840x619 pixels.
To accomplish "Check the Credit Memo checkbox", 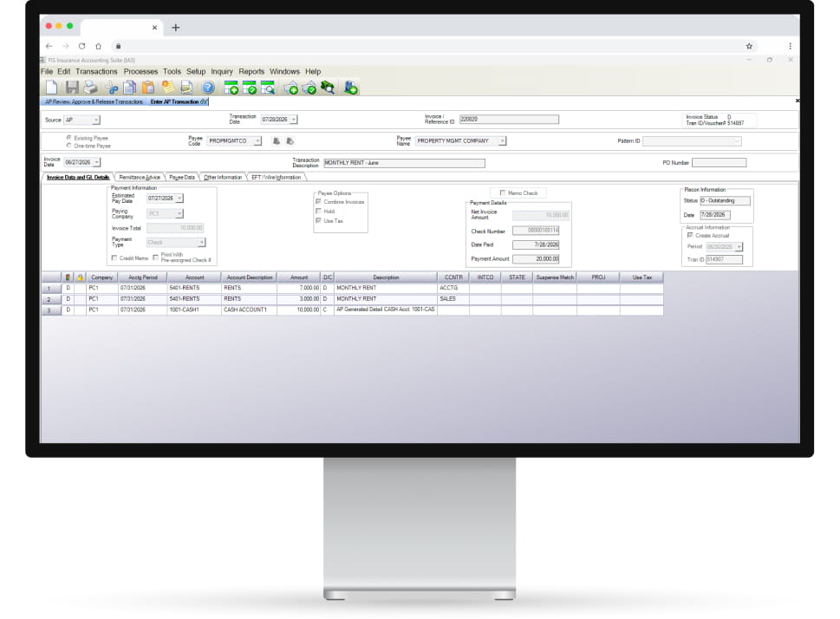I will click(x=114, y=257).
